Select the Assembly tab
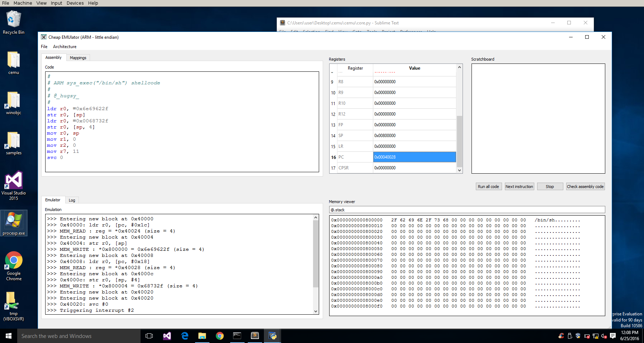This screenshot has width=644, height=343. (x=53, y=57)
